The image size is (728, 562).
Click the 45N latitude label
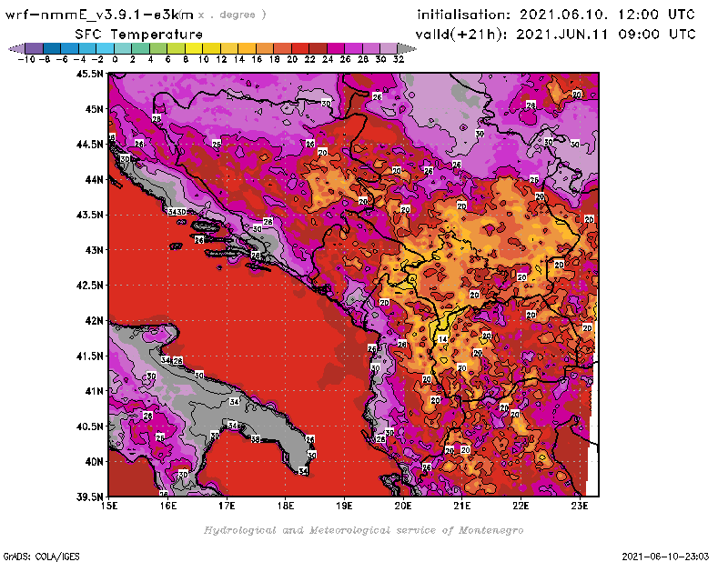(94, 109)
